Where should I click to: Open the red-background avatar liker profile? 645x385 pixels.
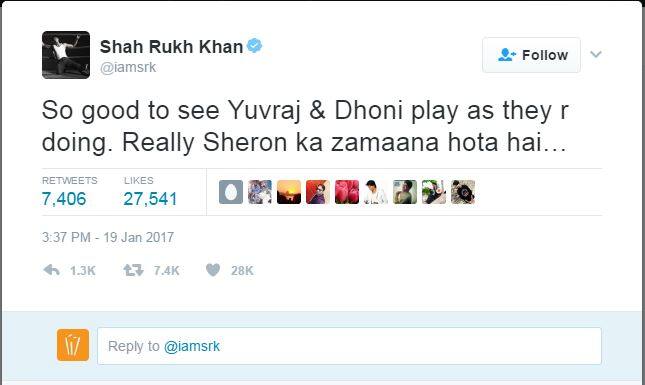pyautogui.click(x=318, y=192)
